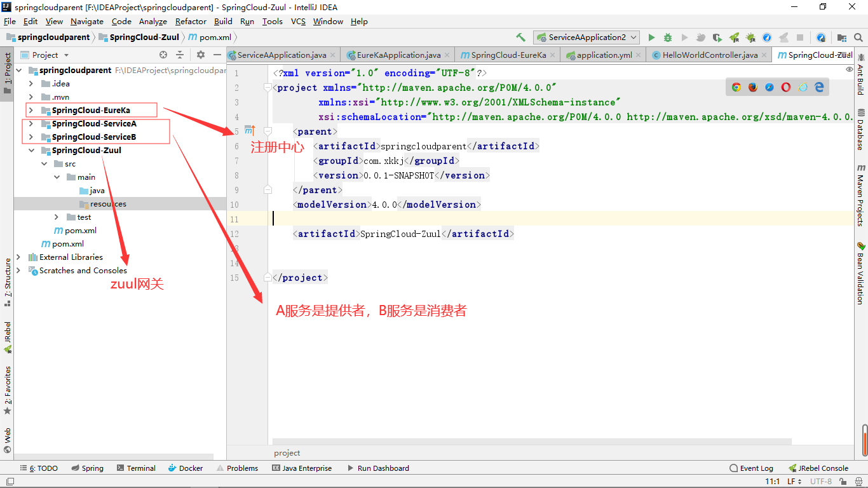Open pom.xml in Firefox browser icon

(753, 87)
